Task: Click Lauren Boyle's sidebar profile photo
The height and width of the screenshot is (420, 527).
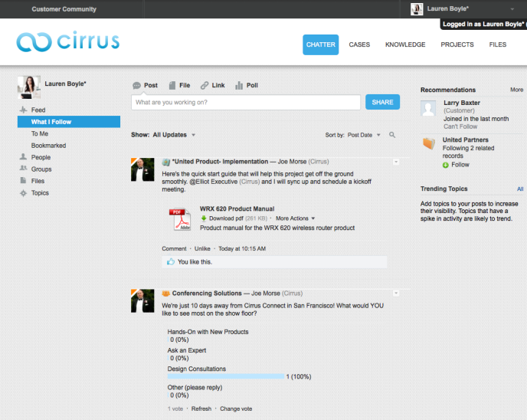Action: [29, 87]
